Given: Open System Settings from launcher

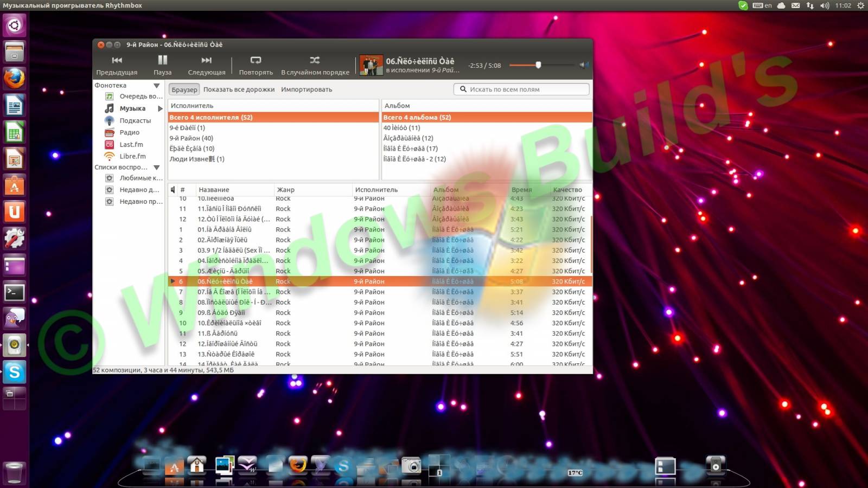Looking at the screenshot, I should coord(15,239).
